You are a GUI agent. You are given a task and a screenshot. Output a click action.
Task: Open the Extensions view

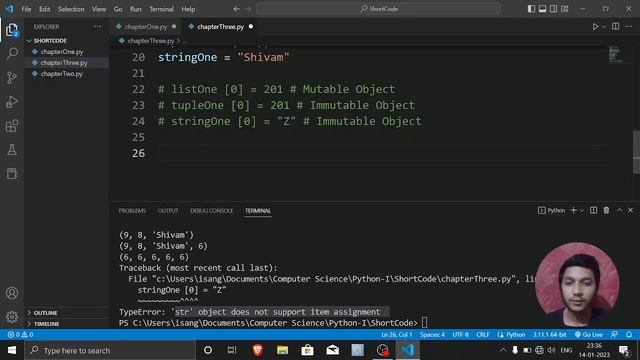(x=12, y=126)
